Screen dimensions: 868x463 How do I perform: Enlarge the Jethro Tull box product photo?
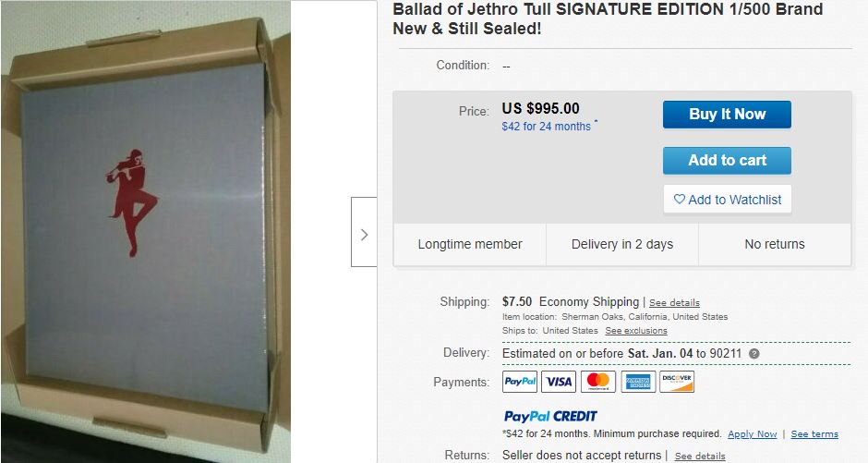pyautogui.click(x=146, y=231)
